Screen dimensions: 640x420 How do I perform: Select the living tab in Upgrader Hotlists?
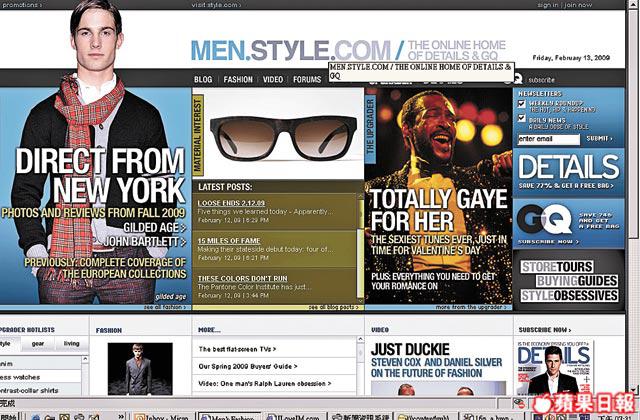coord(71,344)
